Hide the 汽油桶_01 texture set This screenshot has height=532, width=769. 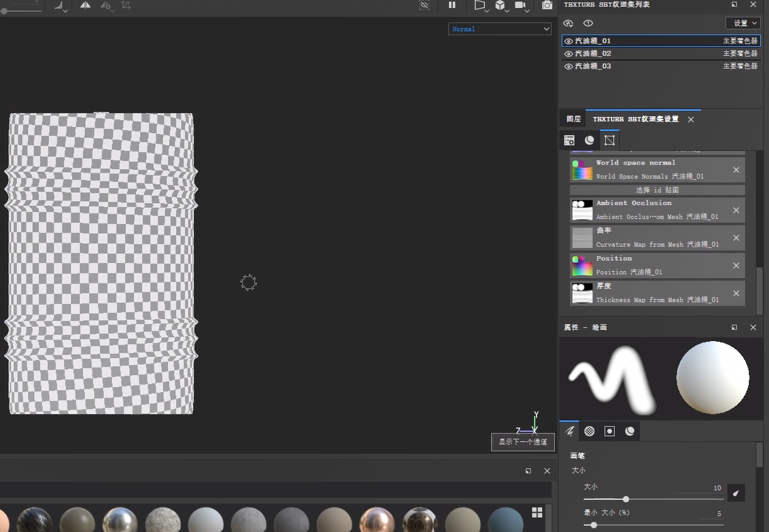pyautogui.click(x=568, y=41)
